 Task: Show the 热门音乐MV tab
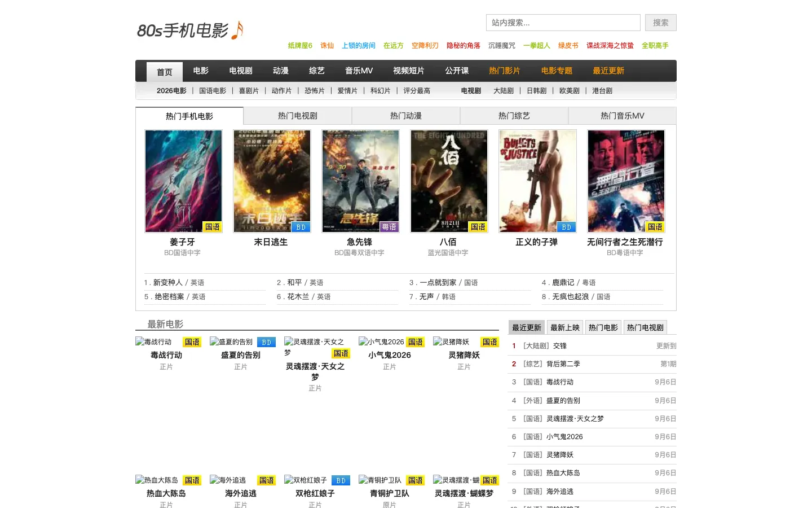pyautogui.click(x=623, y=116)
